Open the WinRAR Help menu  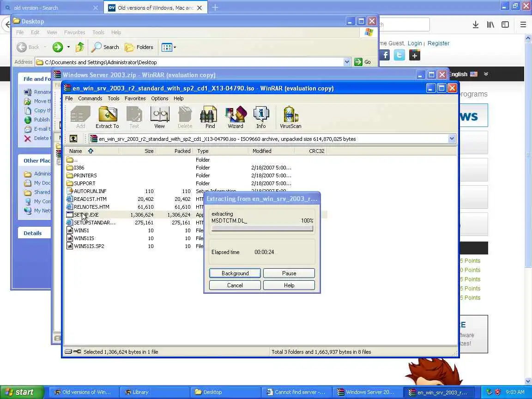tap(178, 98)
